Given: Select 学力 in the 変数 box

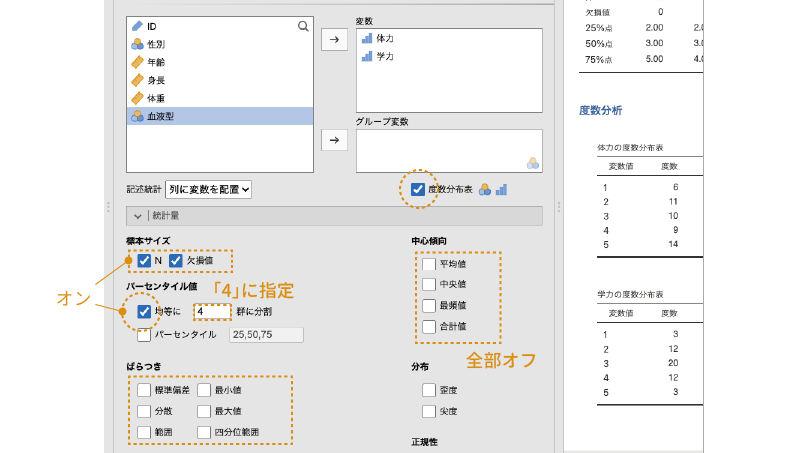Looking at the screenshot, I should pyautogui.click(x=384, y=57).
